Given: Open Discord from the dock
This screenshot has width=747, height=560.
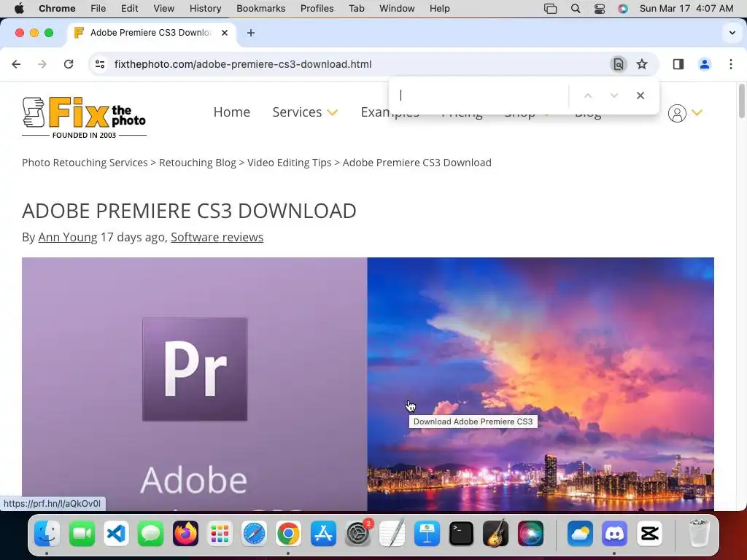Looking at the screenshot, I should (614, 533).
